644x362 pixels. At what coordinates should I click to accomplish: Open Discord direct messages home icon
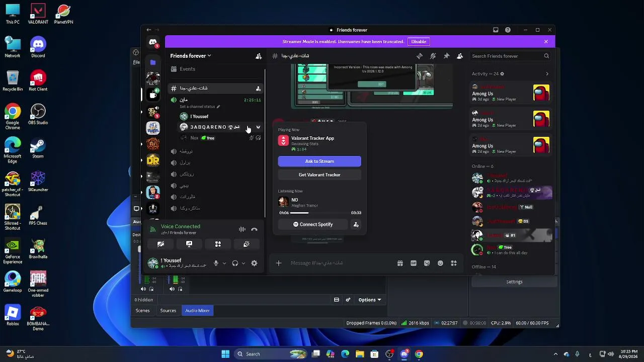(x=153, y=43)
